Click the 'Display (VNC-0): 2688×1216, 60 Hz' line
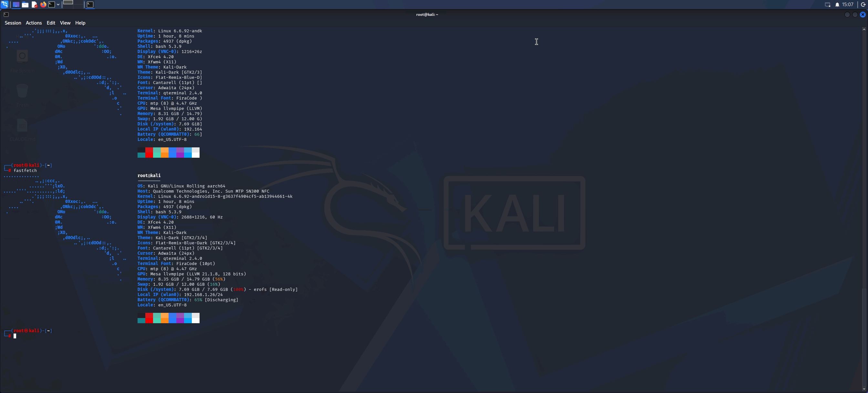868x393 pixels. pyautogui.click(x=180, y=217)
